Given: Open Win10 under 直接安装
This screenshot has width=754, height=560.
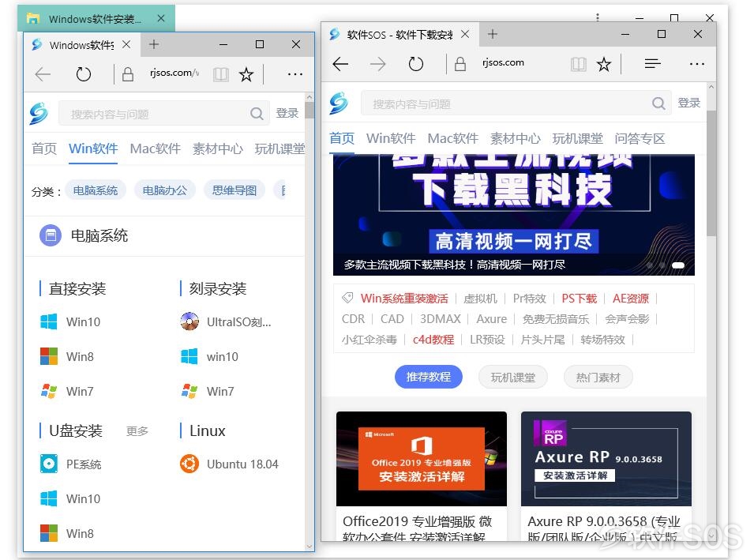Looking at the screenshot, I should [x=71, y=321].
